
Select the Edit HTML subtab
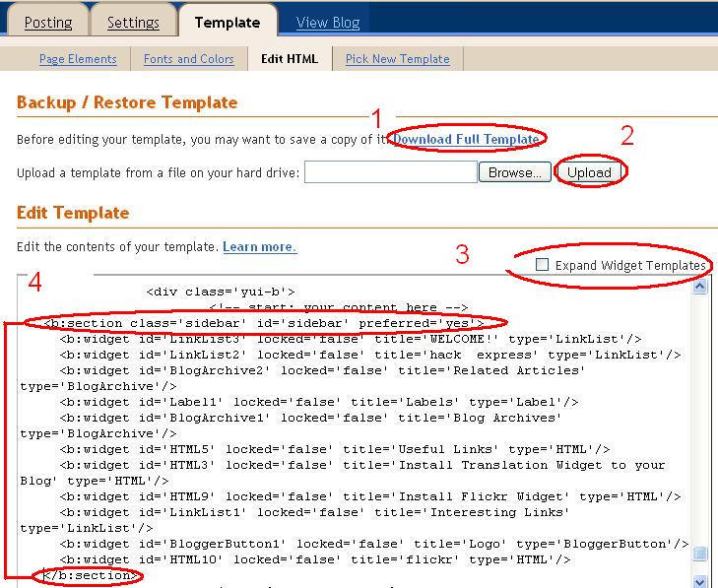[290, 59]
